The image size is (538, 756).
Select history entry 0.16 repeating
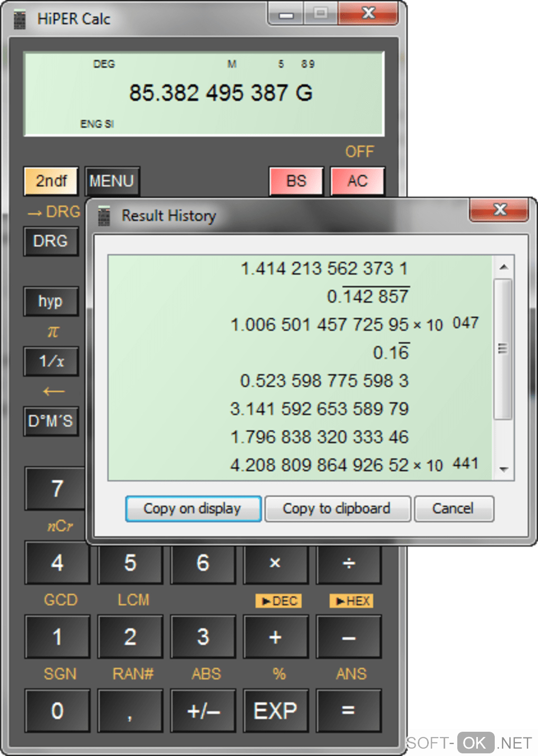(x=300, y=352)
